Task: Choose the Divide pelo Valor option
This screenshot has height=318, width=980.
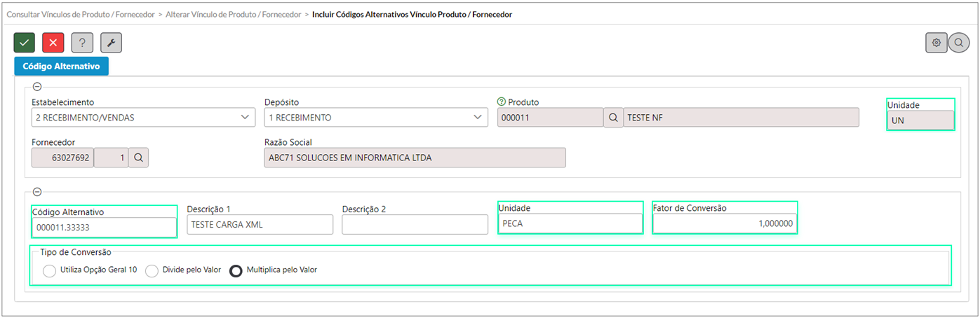Action: click(x=152, y=271)
